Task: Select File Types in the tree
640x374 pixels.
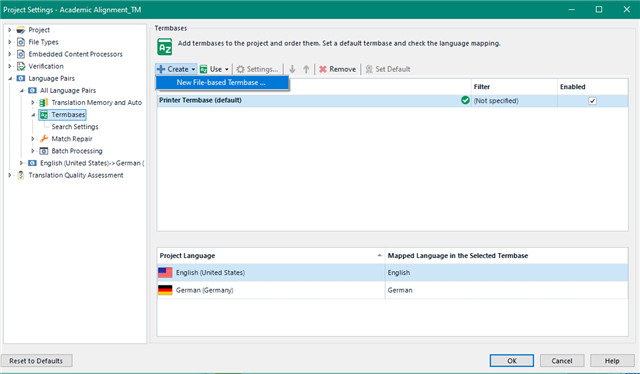Action: 43,42
